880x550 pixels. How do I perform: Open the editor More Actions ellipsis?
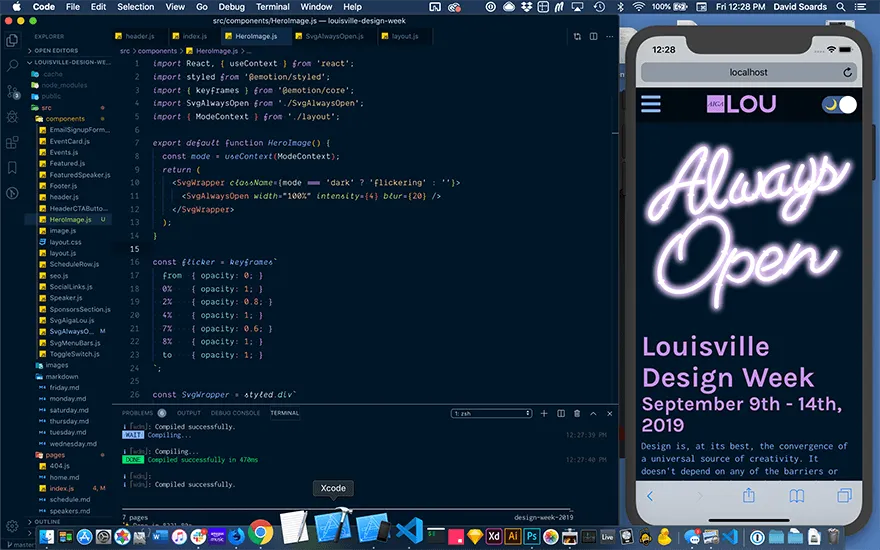[609, 36]
